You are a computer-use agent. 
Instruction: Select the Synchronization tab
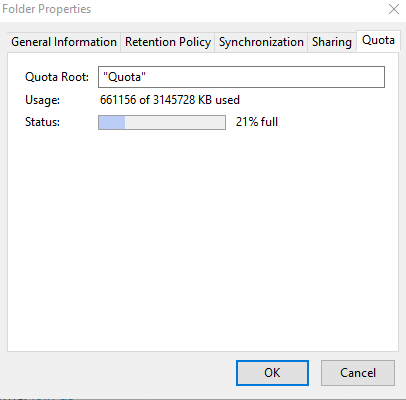pos(261,42)
